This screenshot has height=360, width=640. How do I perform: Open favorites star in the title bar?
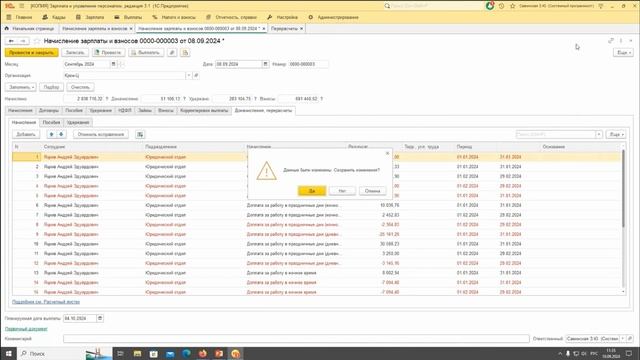tap(513, 6)
